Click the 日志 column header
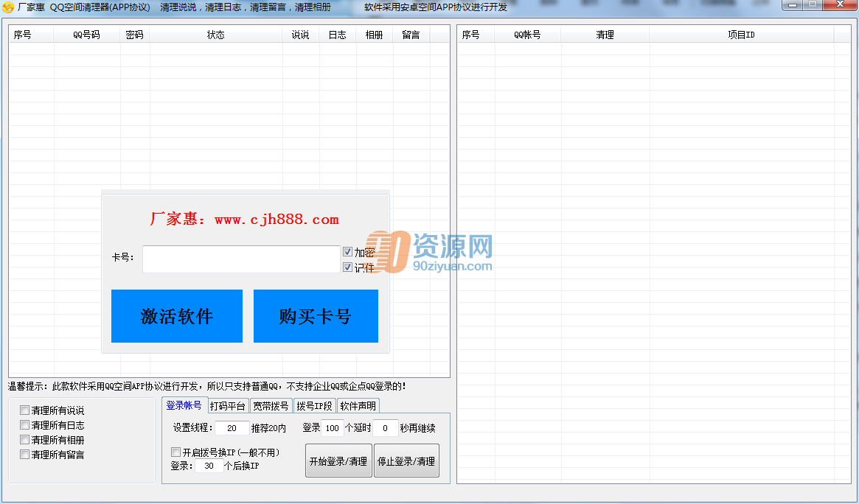The width and height of the screenshot is (859, 504). (x=338, y=35)
